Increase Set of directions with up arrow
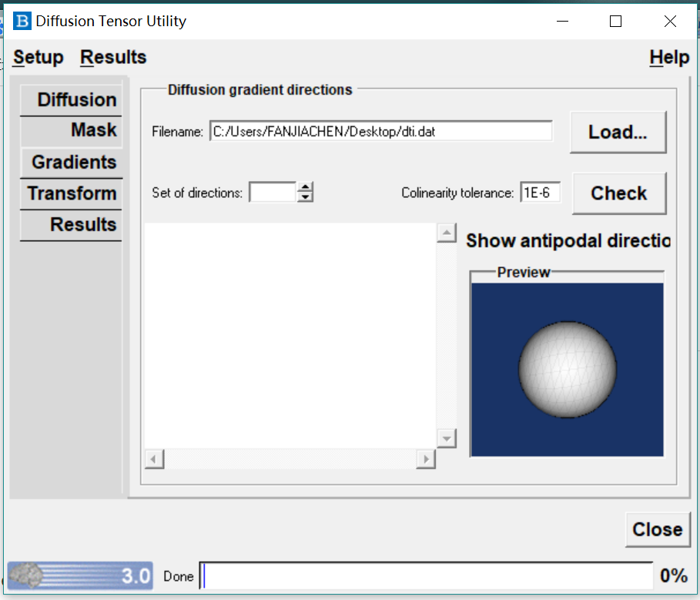Viewport: 700px width, 600px height. (306, 187)
